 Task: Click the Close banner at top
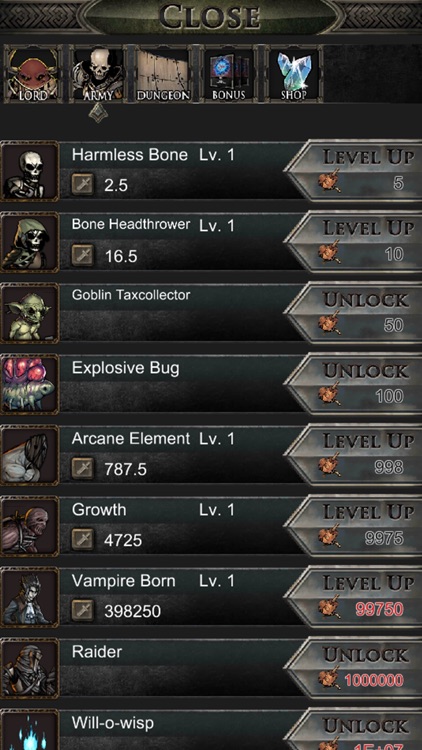point(211,16)
